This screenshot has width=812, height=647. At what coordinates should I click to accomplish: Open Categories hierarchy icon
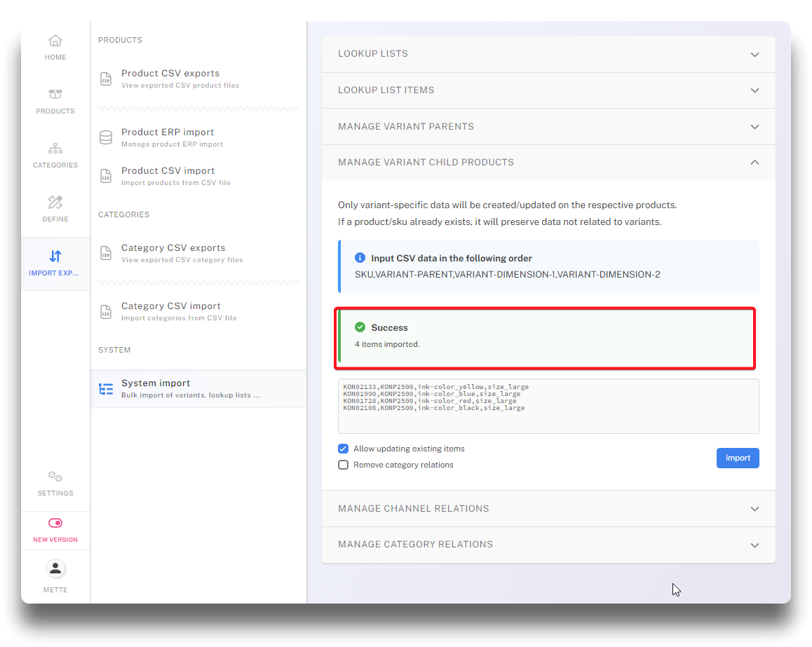[55, 149]
